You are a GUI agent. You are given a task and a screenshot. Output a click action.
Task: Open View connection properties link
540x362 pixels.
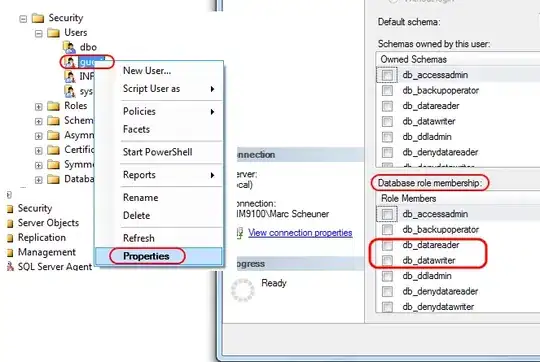(x=300, y=233)
